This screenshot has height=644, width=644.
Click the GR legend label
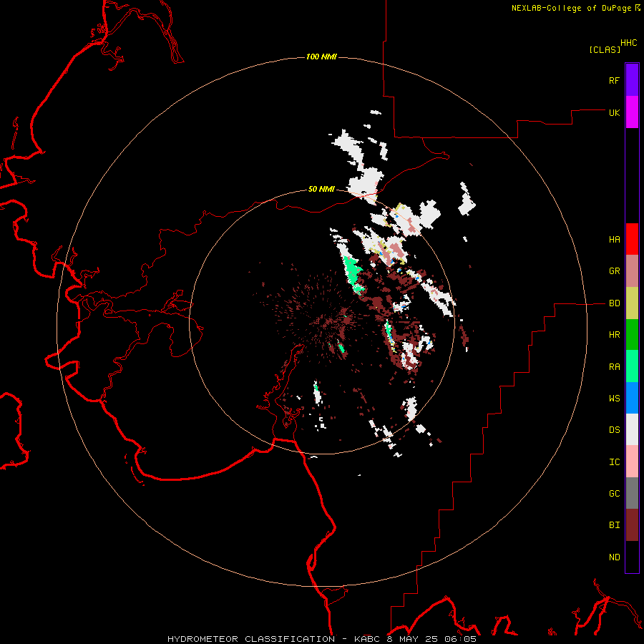(614, 271)
